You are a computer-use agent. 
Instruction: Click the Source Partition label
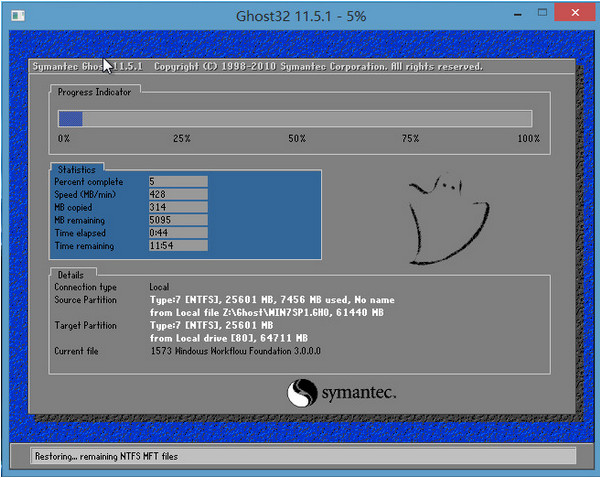pos(85,300)
